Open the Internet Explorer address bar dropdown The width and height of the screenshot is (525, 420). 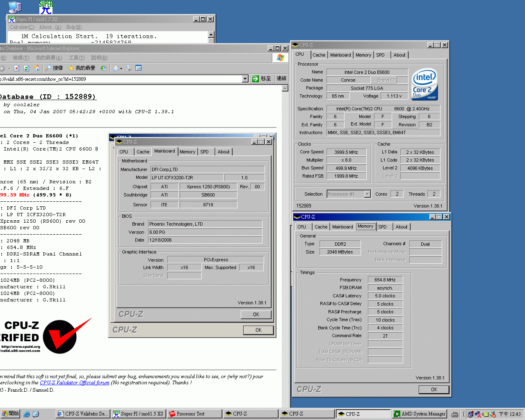245,79
